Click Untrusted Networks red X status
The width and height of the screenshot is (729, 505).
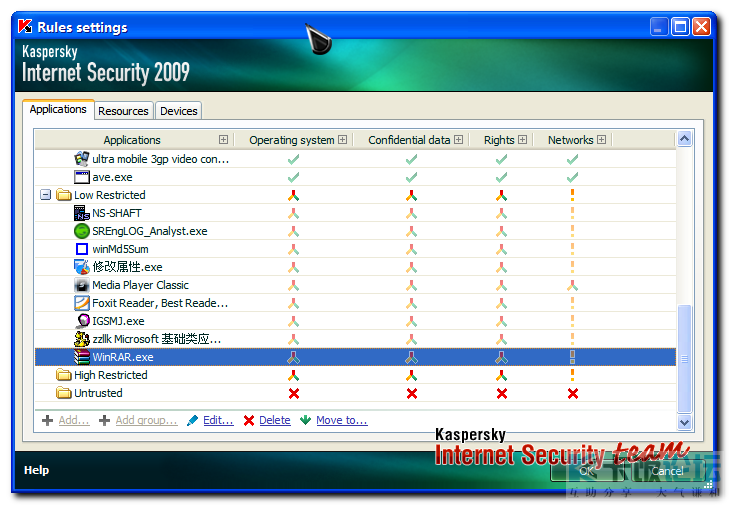point(573,393)
